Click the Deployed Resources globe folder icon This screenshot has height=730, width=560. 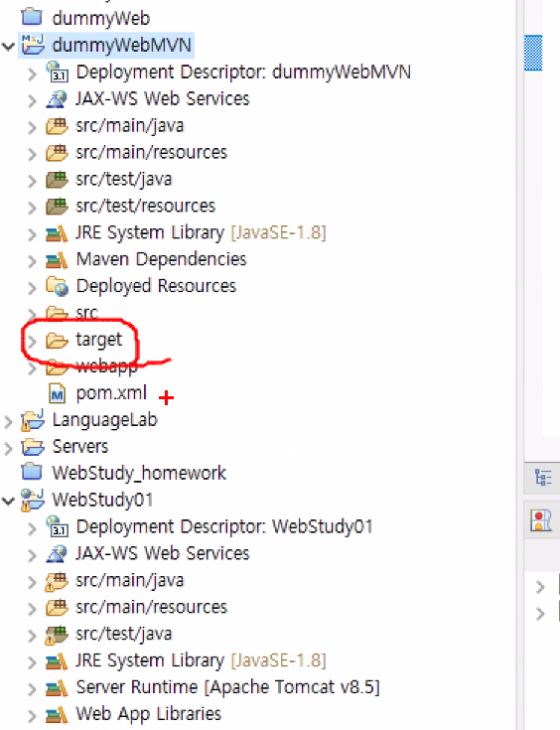point(58,286)
